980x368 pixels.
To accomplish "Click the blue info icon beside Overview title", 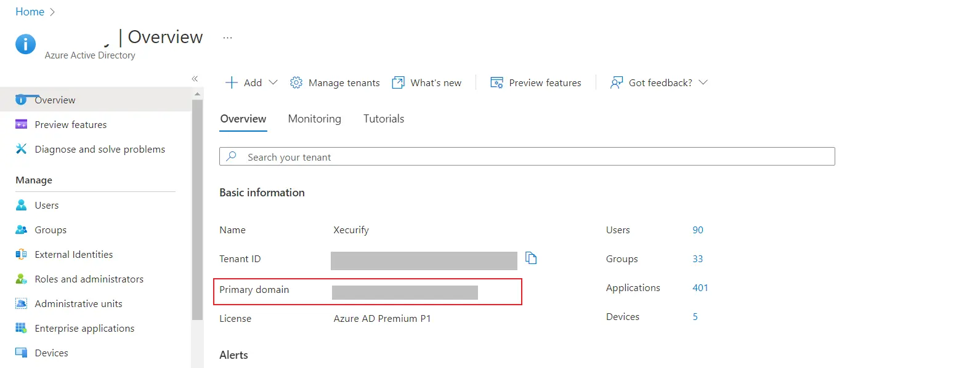I will [x=25, y=44].
